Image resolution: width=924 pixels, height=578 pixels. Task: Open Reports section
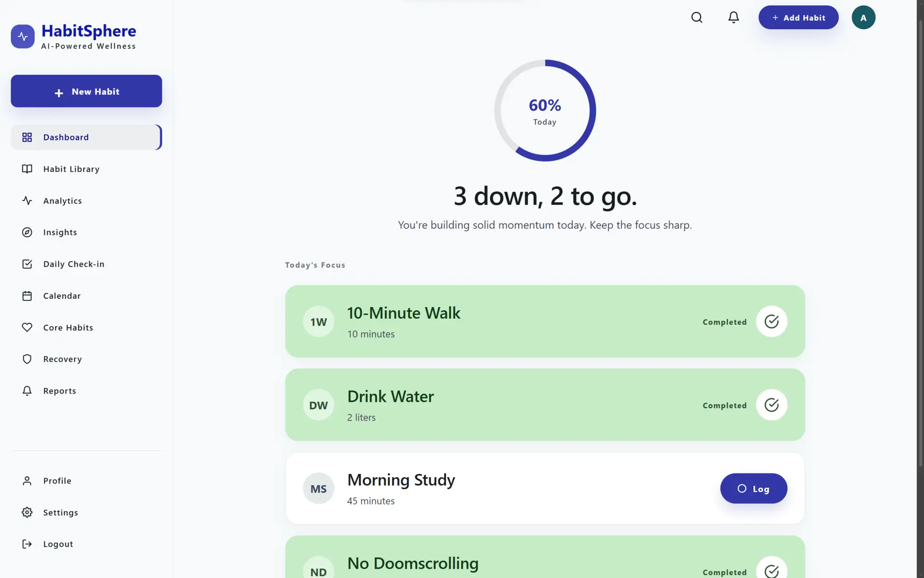point(86,391)
